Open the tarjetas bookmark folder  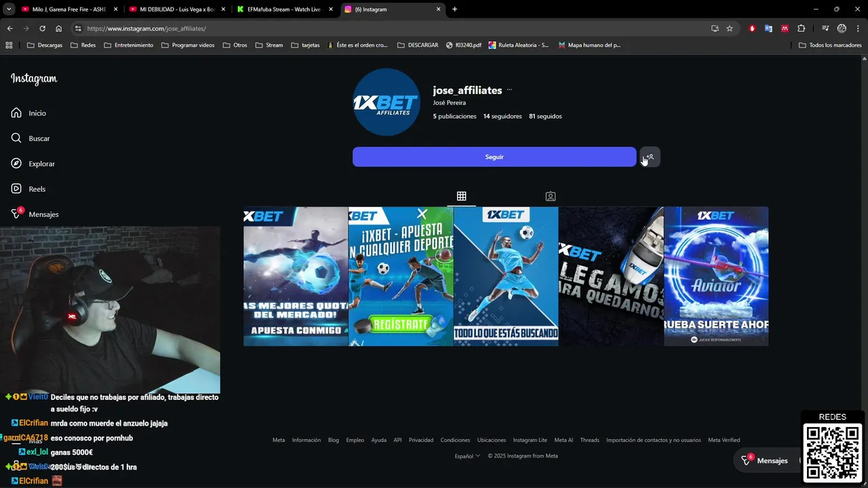click(x=305, y=45)
